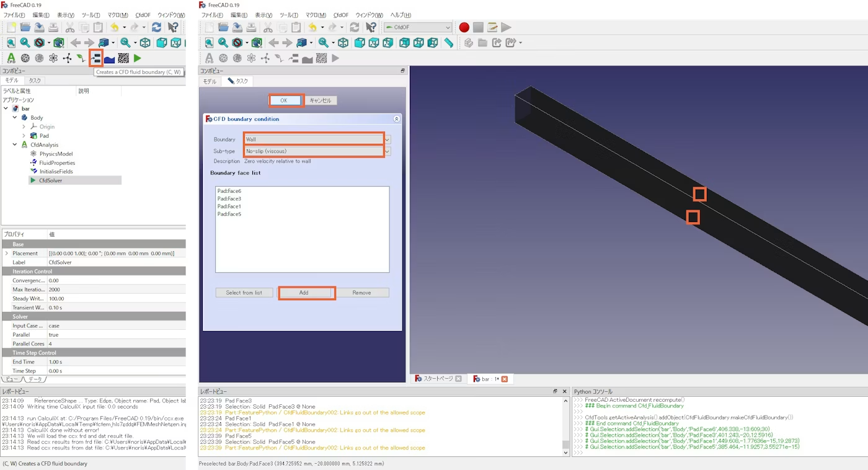Click the fluid properties node icon in left toolbar
Image resolution: width=868 pixels, height=470 pixels.
click(x=67, y=58)
